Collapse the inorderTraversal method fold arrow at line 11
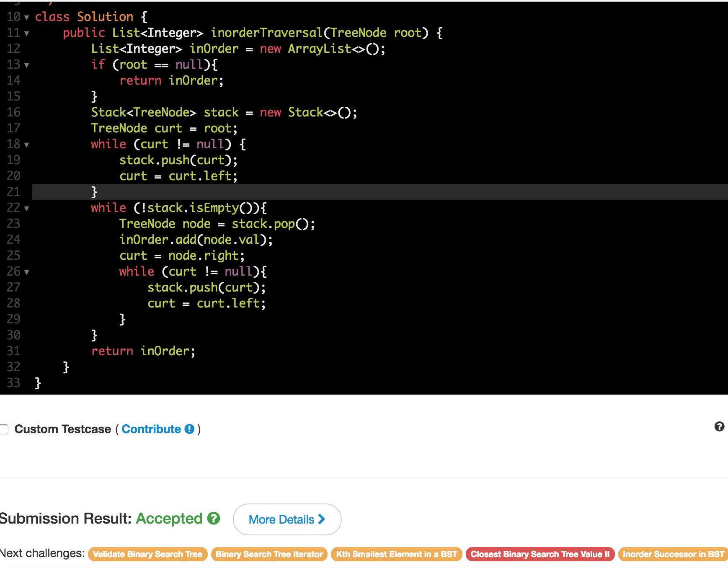Image resolution: width=728 pixels, height=568 pixels. tap(27, 34)
